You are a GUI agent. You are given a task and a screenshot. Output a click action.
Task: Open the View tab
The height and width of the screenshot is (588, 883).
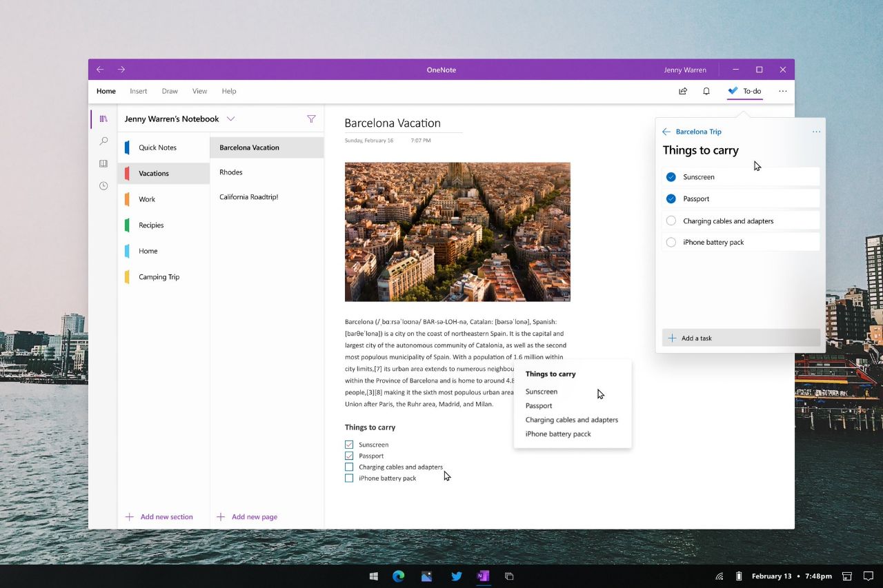(x=200, y=91)
